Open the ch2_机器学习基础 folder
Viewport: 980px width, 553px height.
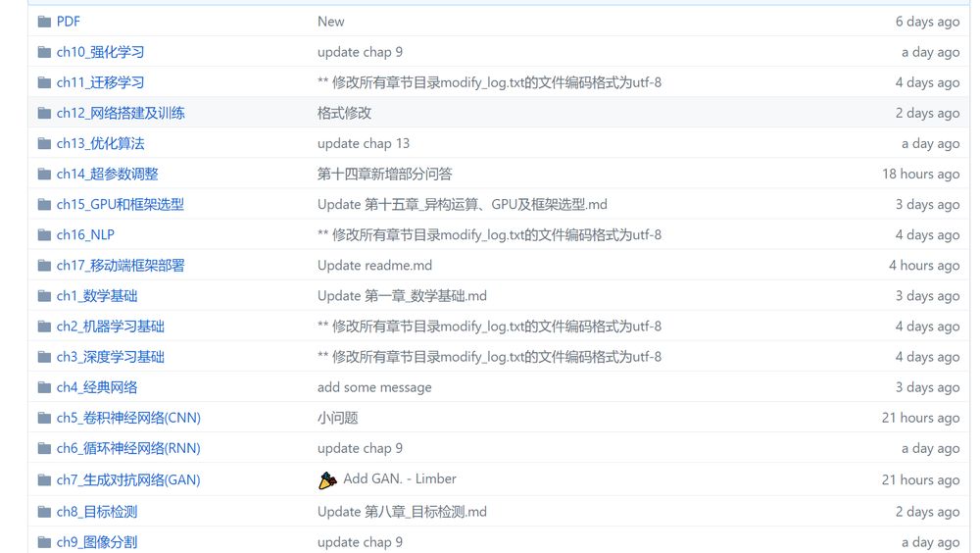click(x=111, y=327)
